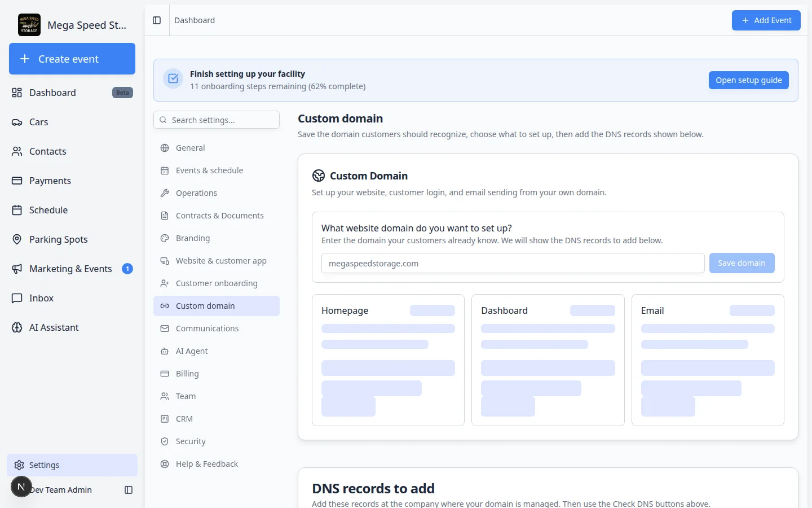Click the Mega Speed Storage logo

click(x=29, y=25)
